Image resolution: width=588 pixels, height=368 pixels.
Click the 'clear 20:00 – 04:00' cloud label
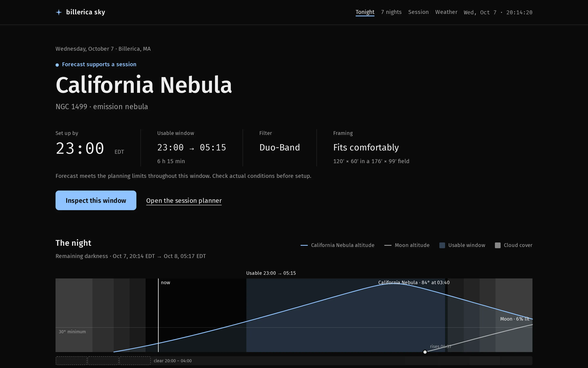[173, 361]
